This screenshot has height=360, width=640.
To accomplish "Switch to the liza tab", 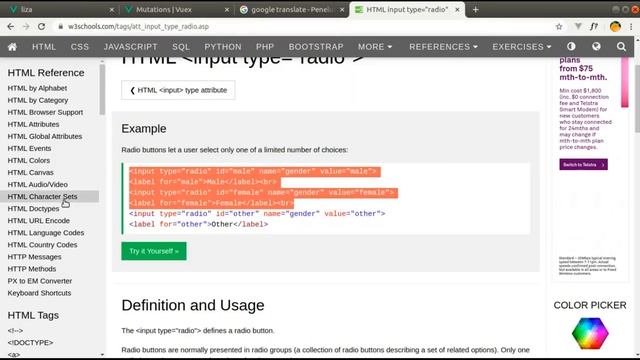I will click(60, 9).
